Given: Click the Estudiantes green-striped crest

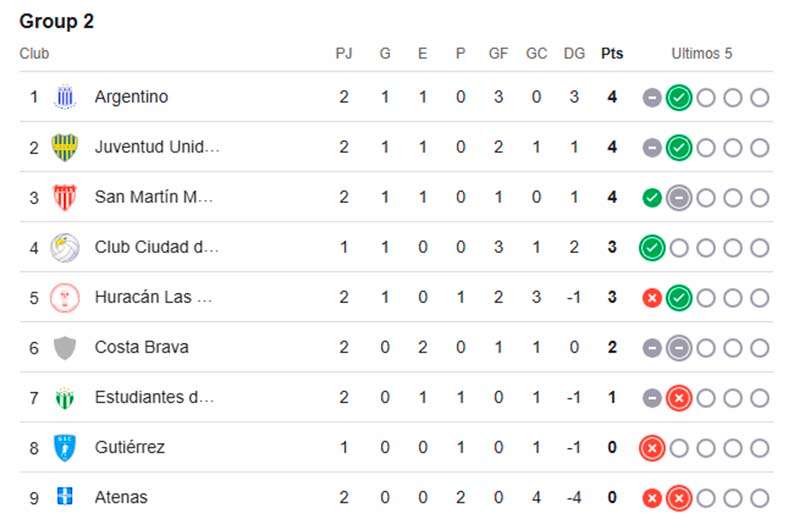Looking at the screenshot, I should (x=65, y=398).
